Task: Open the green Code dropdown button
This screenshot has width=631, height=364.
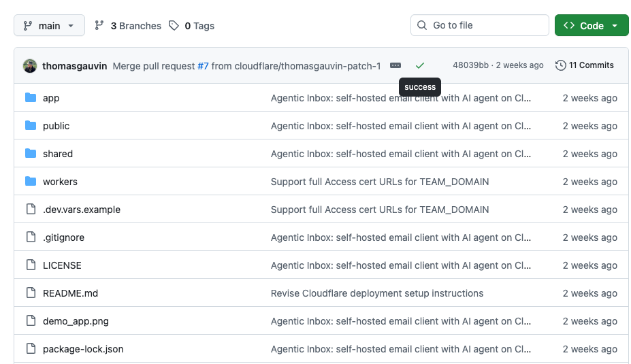Action: tap(592, 25)
